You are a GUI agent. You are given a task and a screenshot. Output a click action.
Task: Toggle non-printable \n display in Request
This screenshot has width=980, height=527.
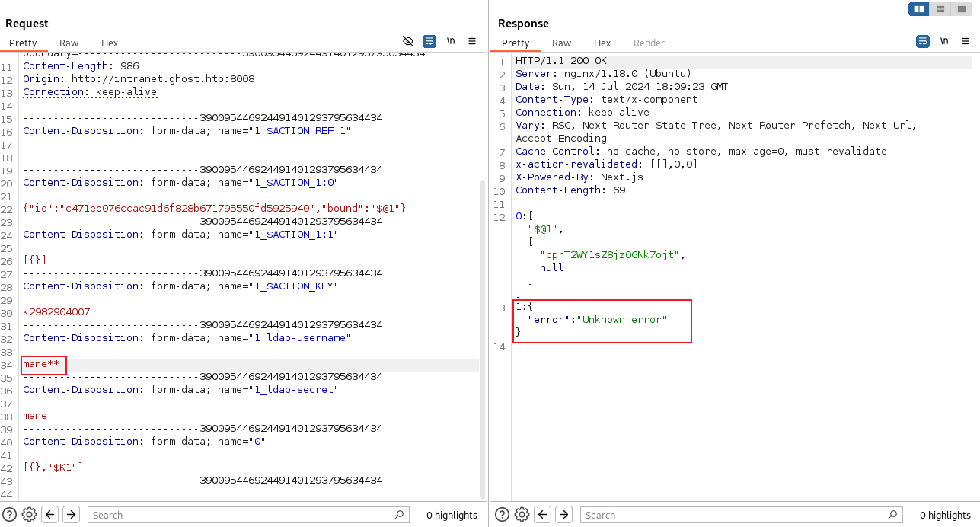pyautogui.click(x=451, y=41)
